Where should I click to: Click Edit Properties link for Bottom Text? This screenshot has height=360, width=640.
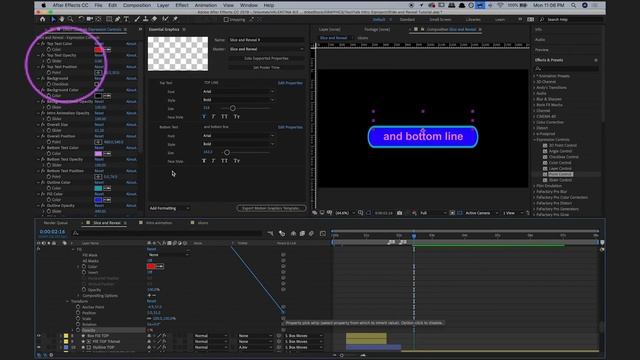[x=290, y=127]
